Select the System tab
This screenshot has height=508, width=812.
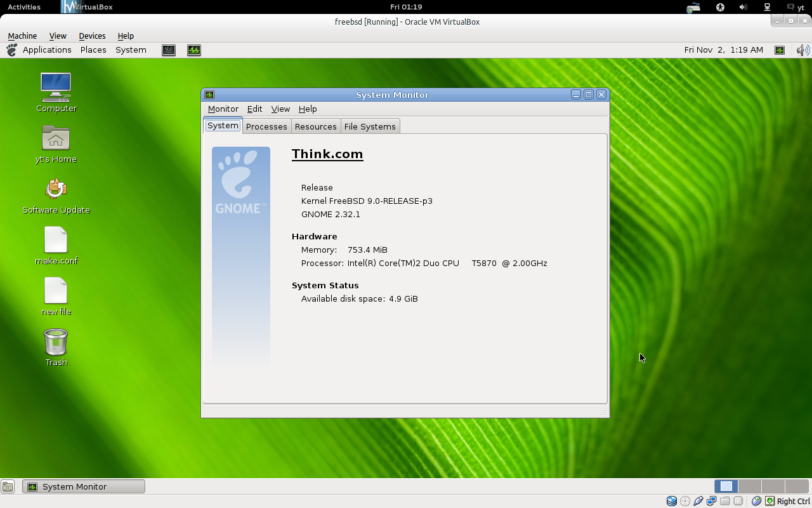223,126
